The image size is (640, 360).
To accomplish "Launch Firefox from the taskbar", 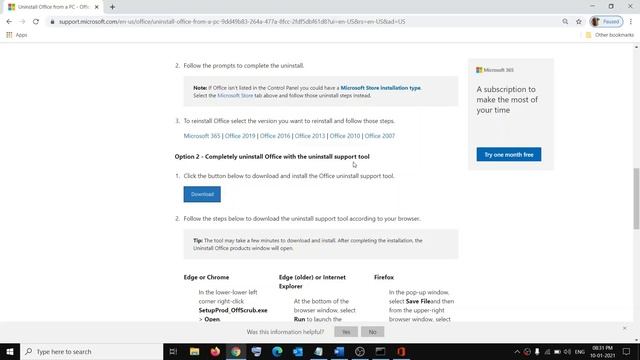I will [215, 351].
